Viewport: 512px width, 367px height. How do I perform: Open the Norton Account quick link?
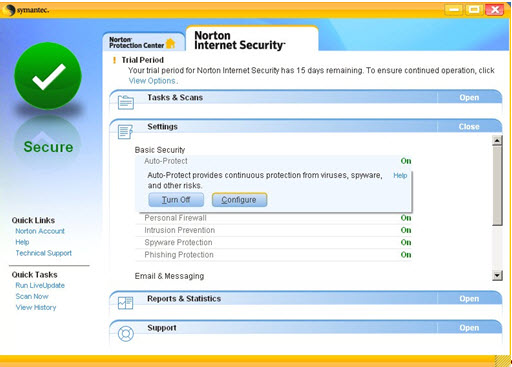(x=40, y=231)
